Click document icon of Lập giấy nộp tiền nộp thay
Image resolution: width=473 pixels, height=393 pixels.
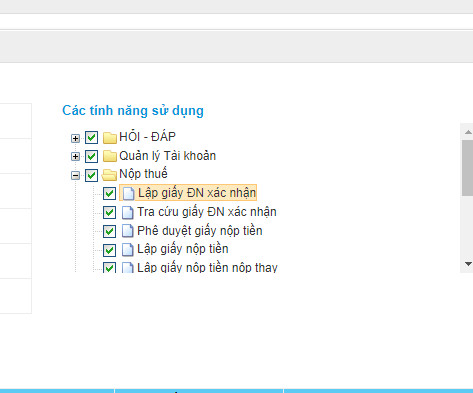coord(127,268)
